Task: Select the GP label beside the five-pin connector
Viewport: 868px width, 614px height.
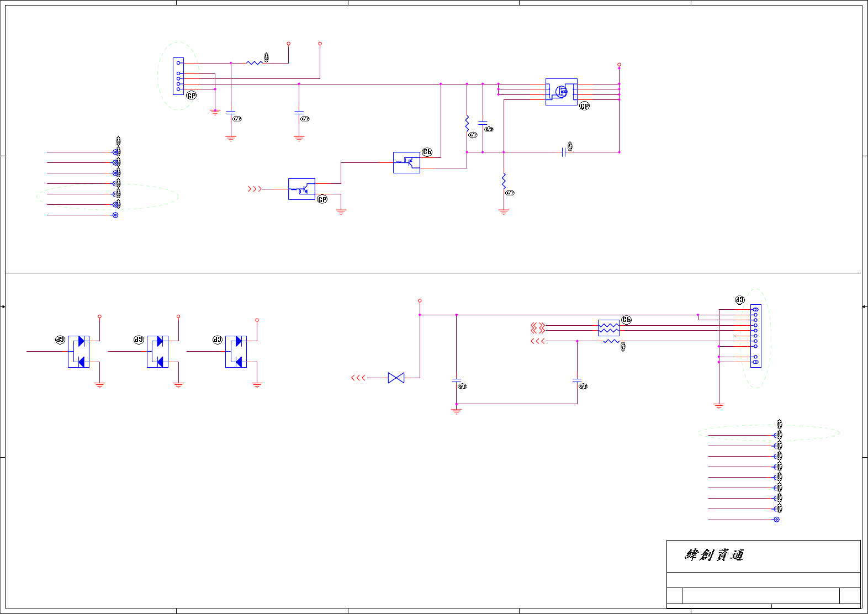Action: tap(191, 96)
